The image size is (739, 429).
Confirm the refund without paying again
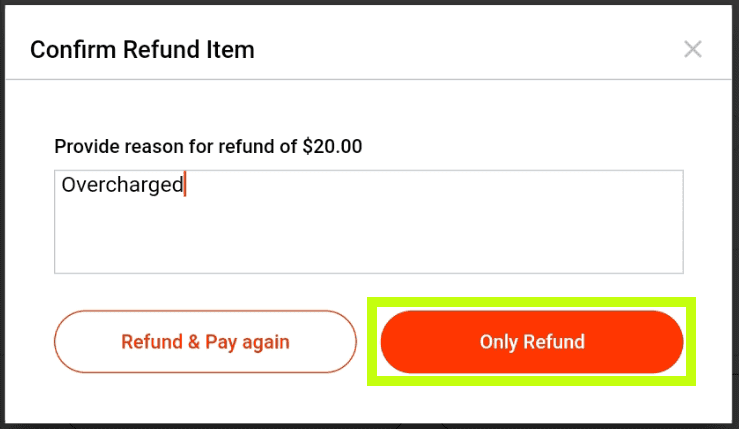point(532,342)
